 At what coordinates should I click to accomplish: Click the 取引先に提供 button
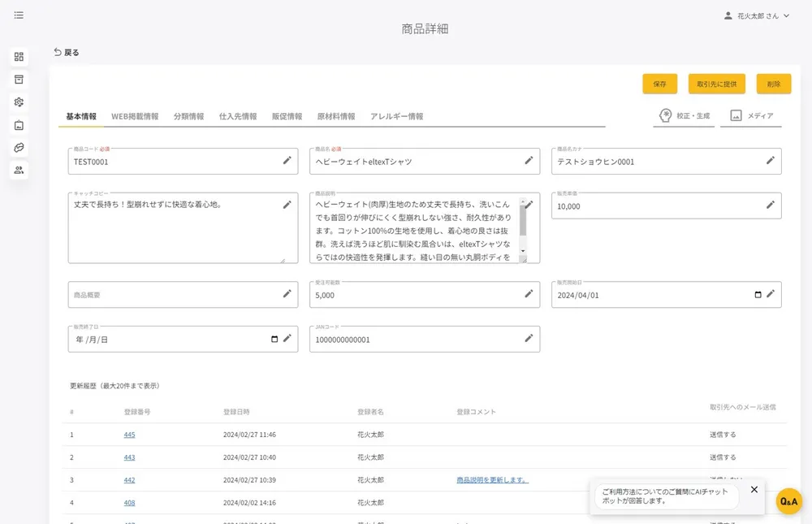[x=717, y=84]
